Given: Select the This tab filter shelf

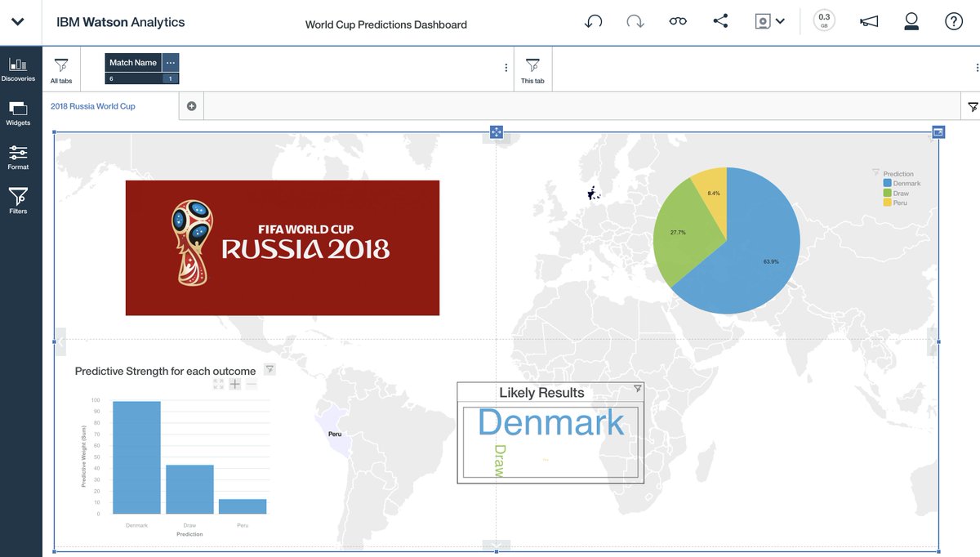Looking at the screenshot, I should coord(532,70).
